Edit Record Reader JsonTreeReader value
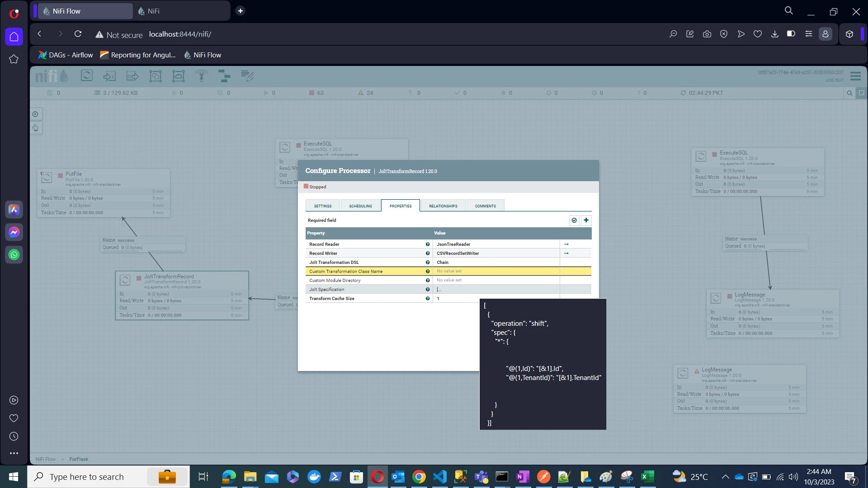This screenshot has height=488, width=868. tap(496, 244)
